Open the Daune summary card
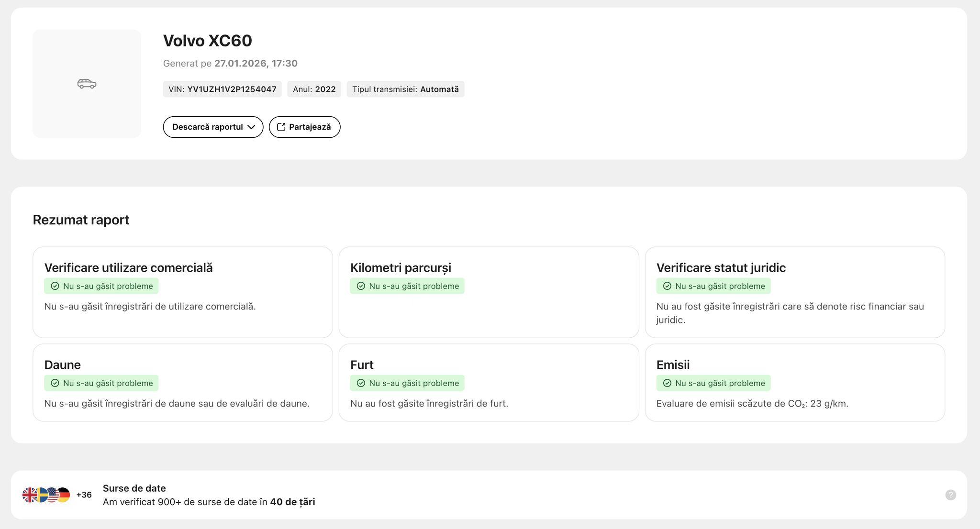Image resolution: width=980 pixels, height=529 pixels. (x=182, y=383)
